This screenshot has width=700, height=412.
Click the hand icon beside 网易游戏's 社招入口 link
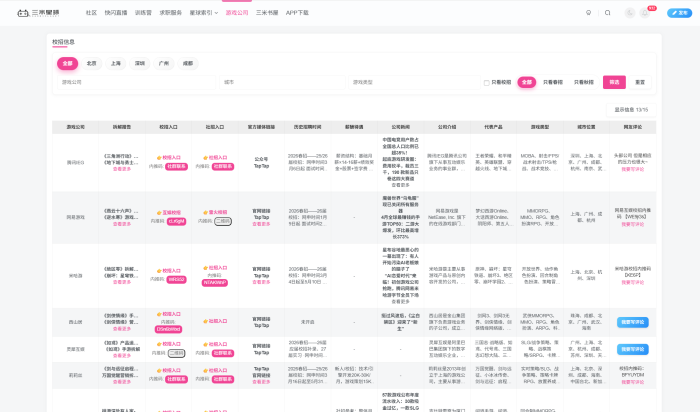(x=205, y=212)
